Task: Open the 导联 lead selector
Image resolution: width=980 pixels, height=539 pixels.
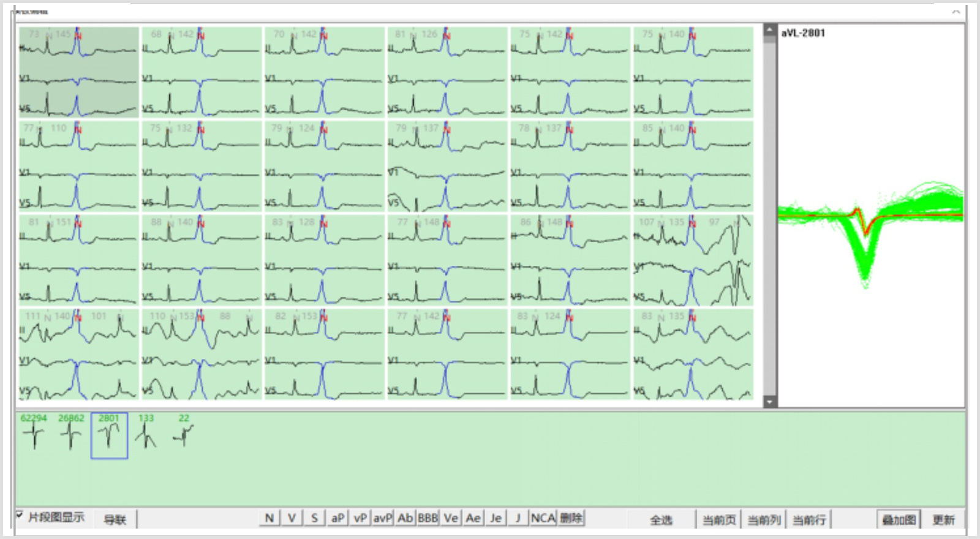Action: click(115, 519)
